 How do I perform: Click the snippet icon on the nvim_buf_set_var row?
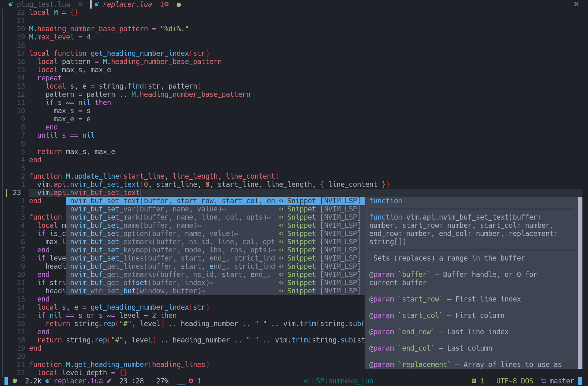[281, 209]
